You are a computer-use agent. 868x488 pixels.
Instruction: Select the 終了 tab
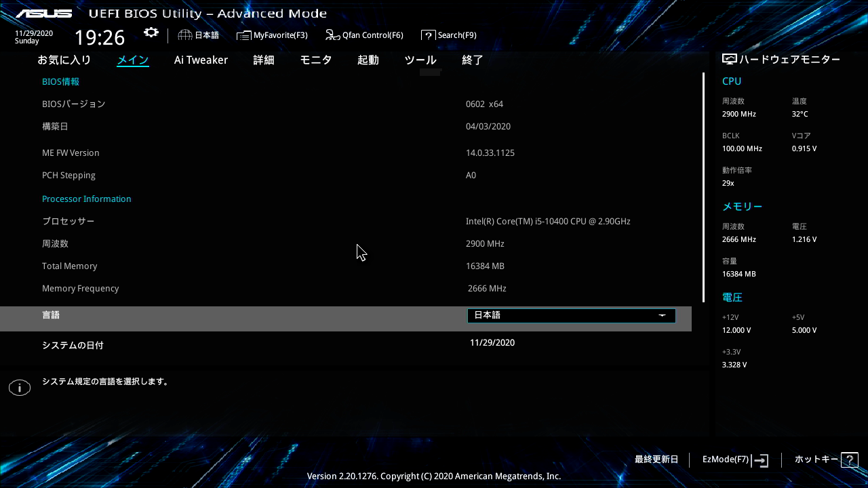[x=473, y=60]
